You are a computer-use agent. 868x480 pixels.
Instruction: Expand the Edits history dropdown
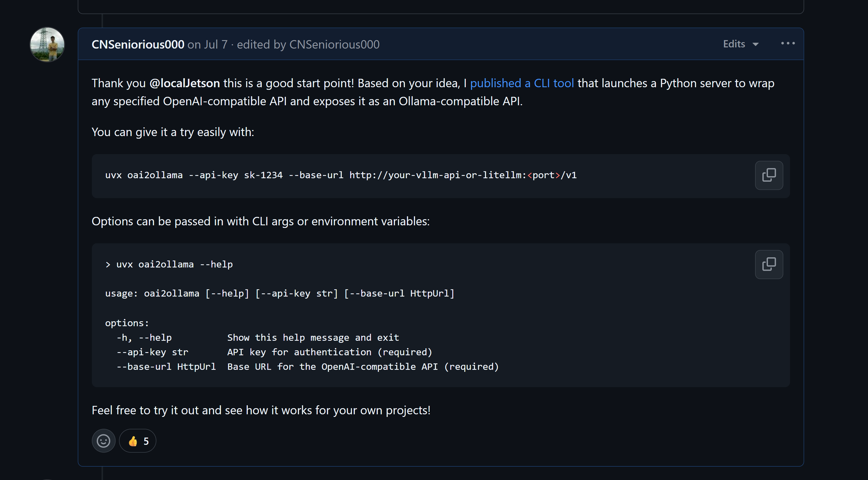click(741, 44)
